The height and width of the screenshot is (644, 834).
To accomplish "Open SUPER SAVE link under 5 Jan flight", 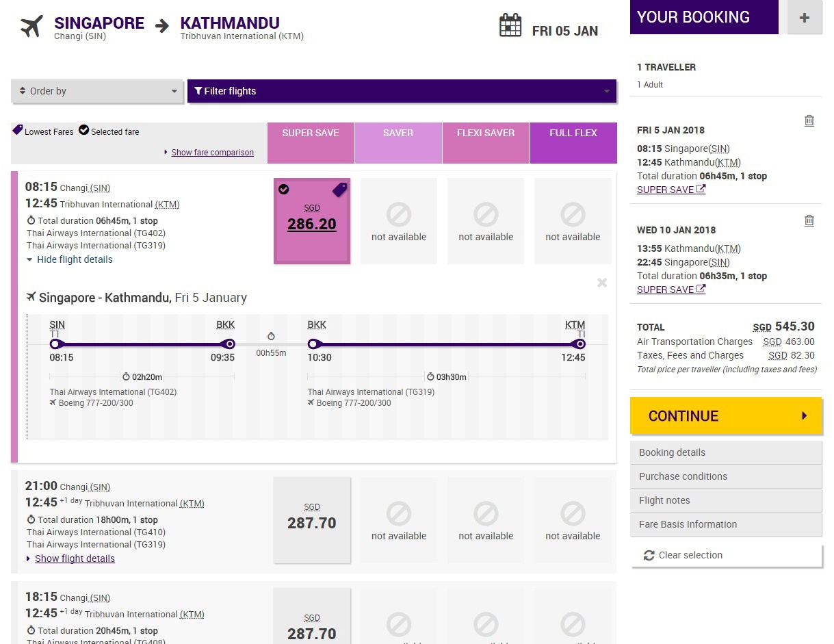I will click(671, 190).
